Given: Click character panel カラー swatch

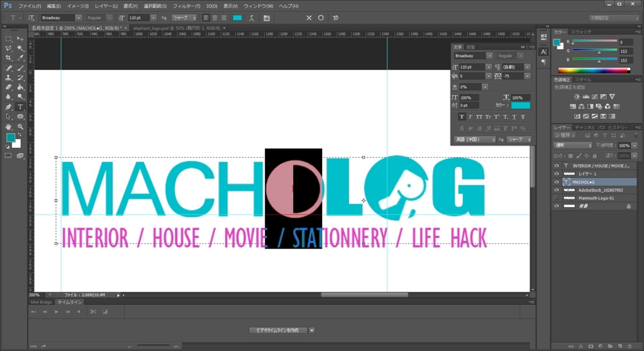Looking at the screenshot, I should click(520, 106).
